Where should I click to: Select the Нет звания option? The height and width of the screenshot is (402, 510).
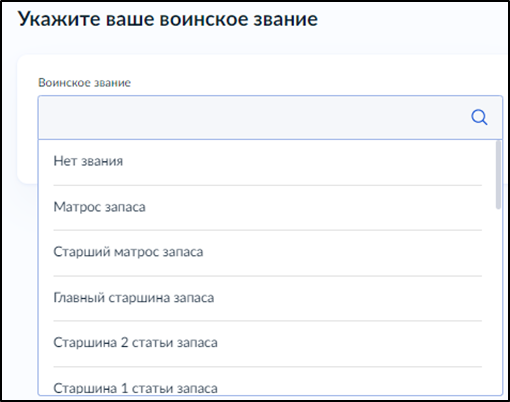268,162
